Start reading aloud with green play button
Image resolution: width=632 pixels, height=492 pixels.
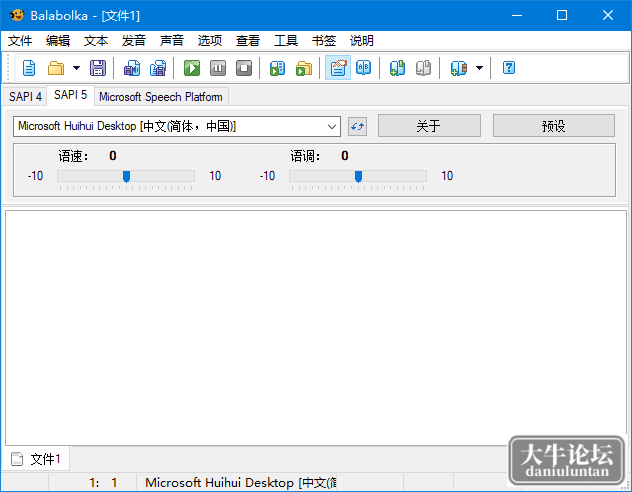pos(192,68)
